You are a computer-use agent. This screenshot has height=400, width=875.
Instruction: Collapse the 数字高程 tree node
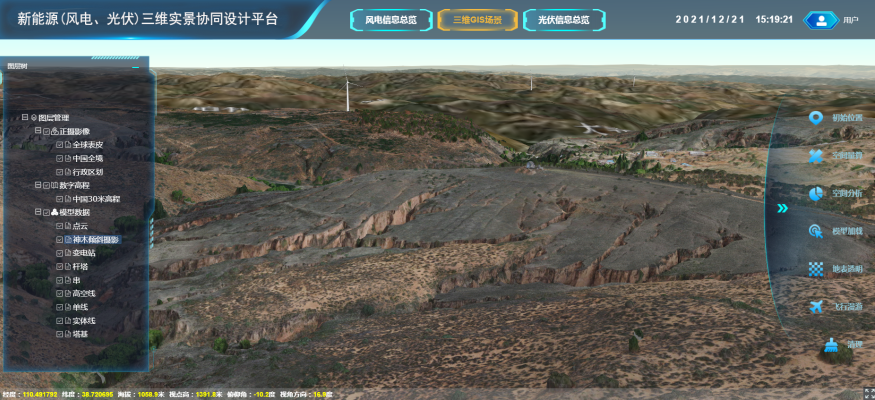pos(37,185)
